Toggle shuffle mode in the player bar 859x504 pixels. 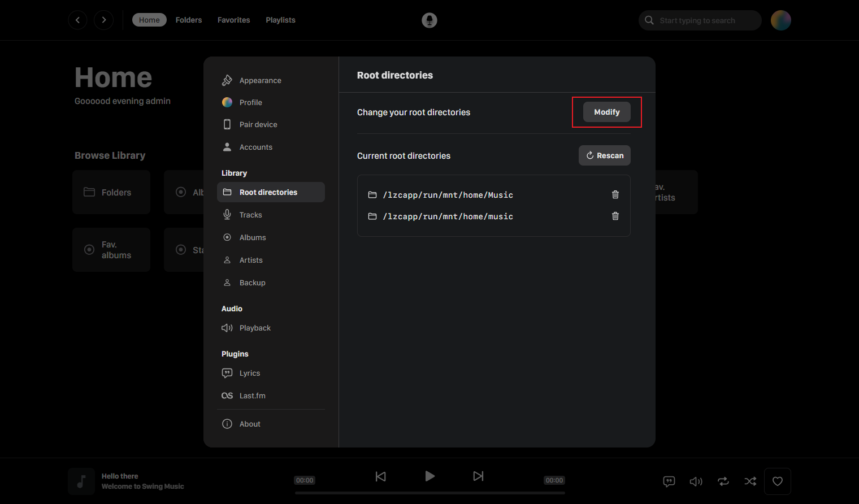[750, 481]
